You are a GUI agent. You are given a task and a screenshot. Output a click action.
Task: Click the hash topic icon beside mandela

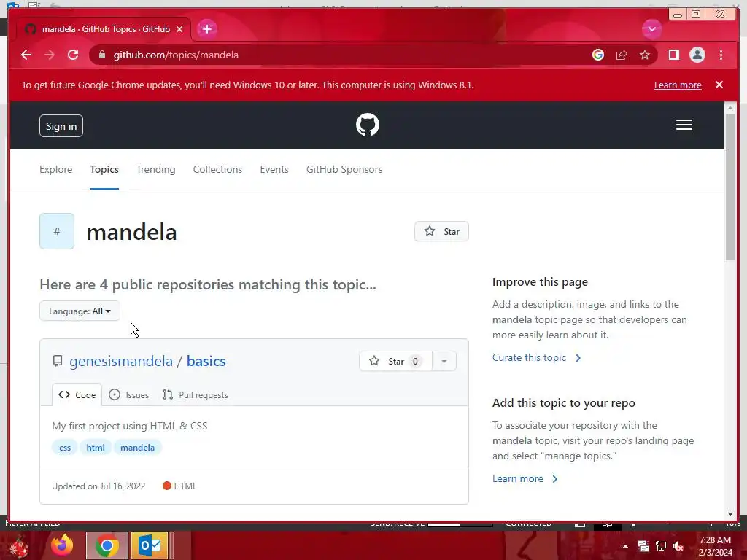point(57,231)
